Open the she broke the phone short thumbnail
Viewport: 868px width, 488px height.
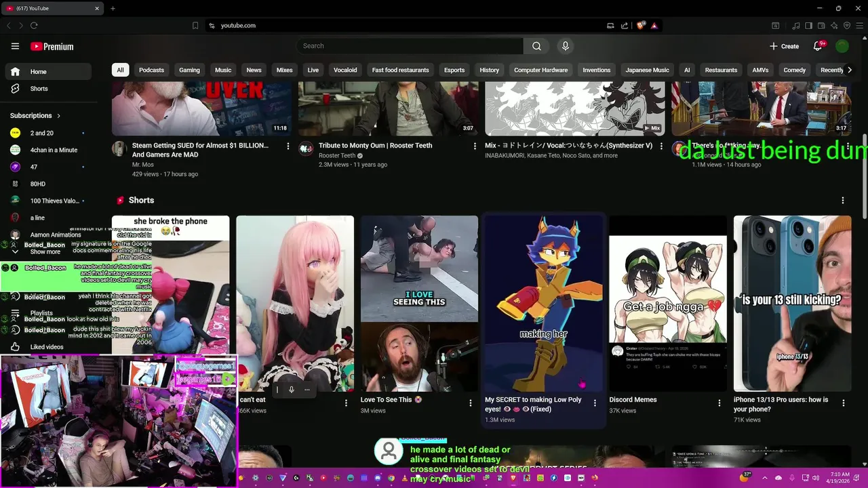pos(171,285)
